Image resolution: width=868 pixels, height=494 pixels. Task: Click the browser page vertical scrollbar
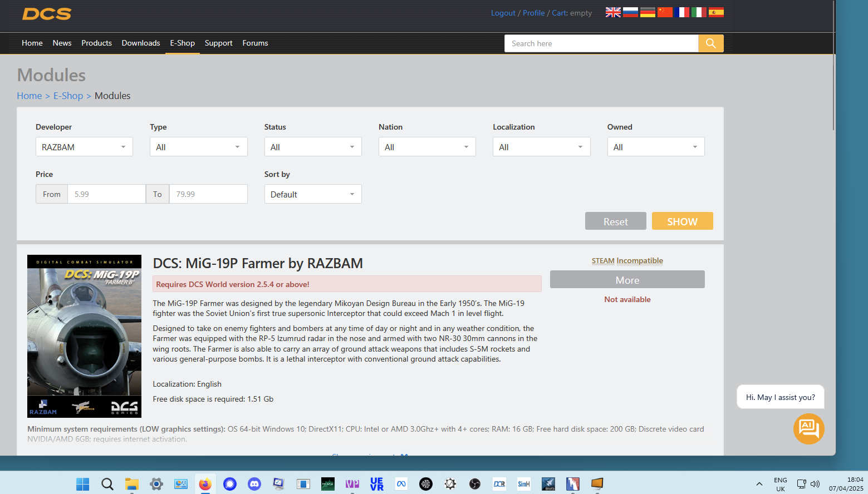833,65
